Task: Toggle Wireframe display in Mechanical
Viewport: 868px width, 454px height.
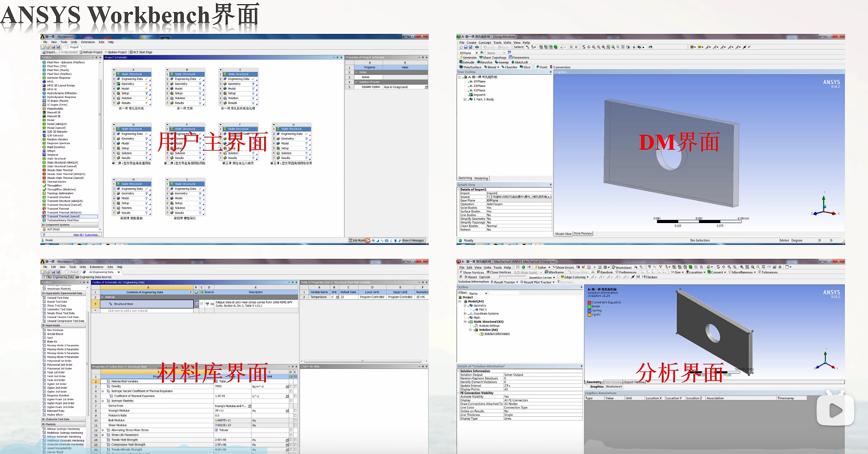Action: point(554,272)
